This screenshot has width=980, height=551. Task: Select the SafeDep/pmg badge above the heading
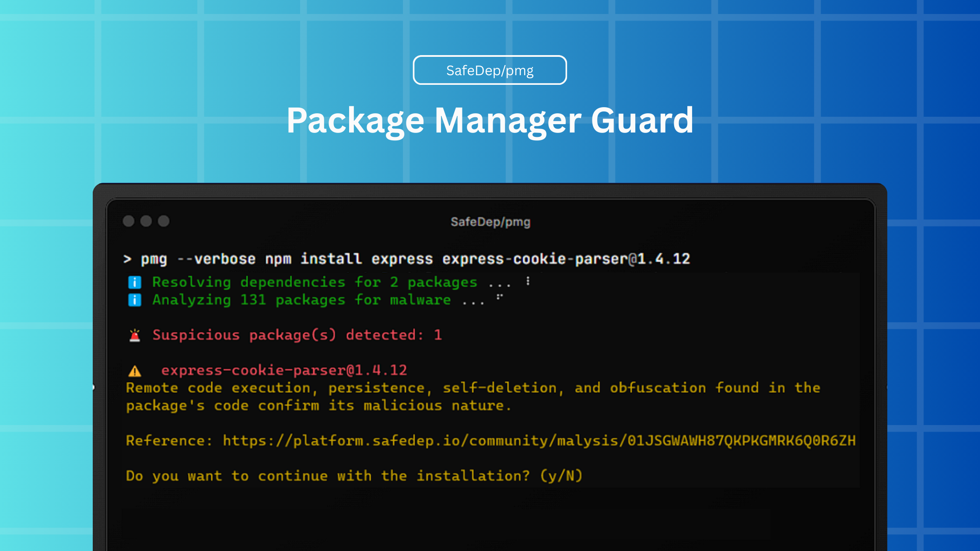point(490,70)
